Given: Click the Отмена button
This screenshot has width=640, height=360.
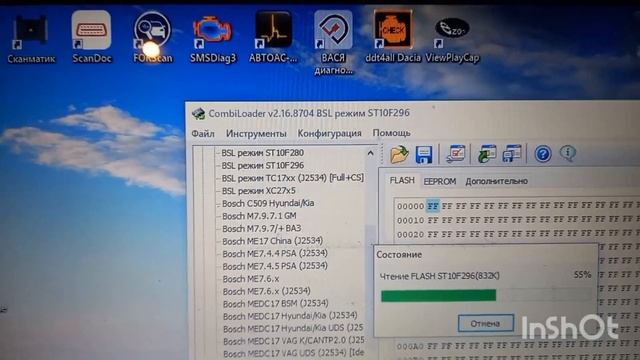Looking at the screenshot, I should [x=486, y=323].
